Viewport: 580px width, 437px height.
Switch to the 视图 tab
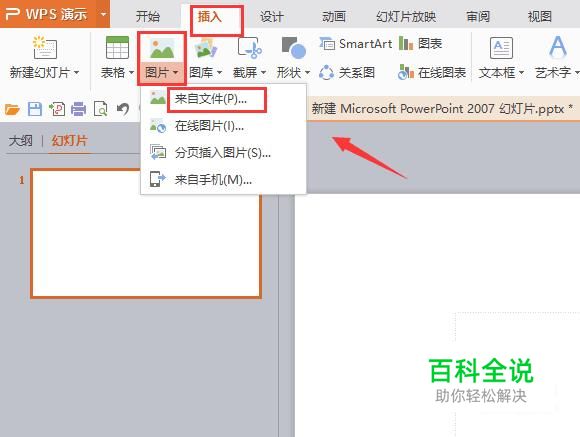pyautogui.click(x=540, y=16)
